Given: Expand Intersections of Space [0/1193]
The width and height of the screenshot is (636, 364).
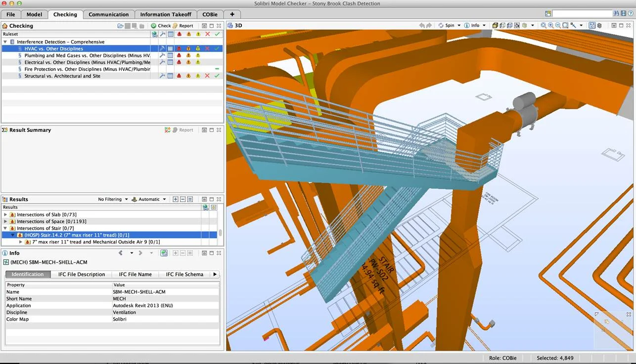Looking at the screenshot, I should [x=5, y=221].
